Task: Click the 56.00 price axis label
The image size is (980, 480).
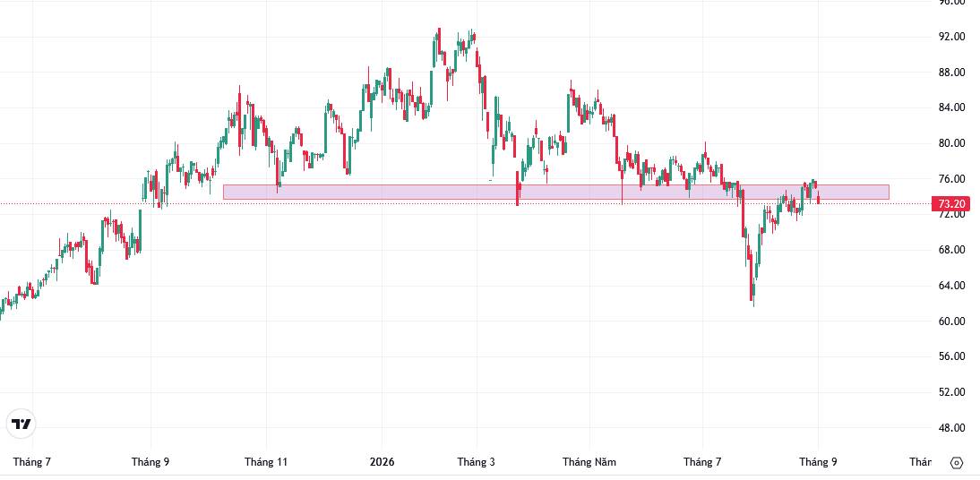Action: pos(952,357)
